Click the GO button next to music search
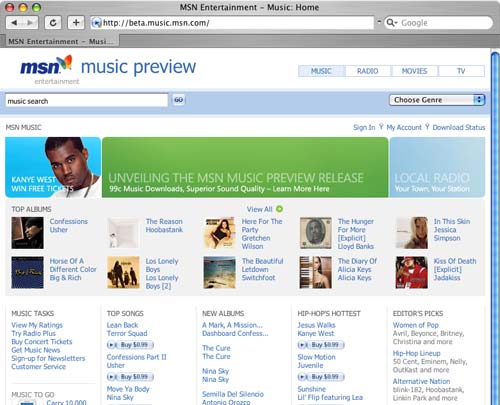This screenshot has height=405, width=500. point(179,100)
